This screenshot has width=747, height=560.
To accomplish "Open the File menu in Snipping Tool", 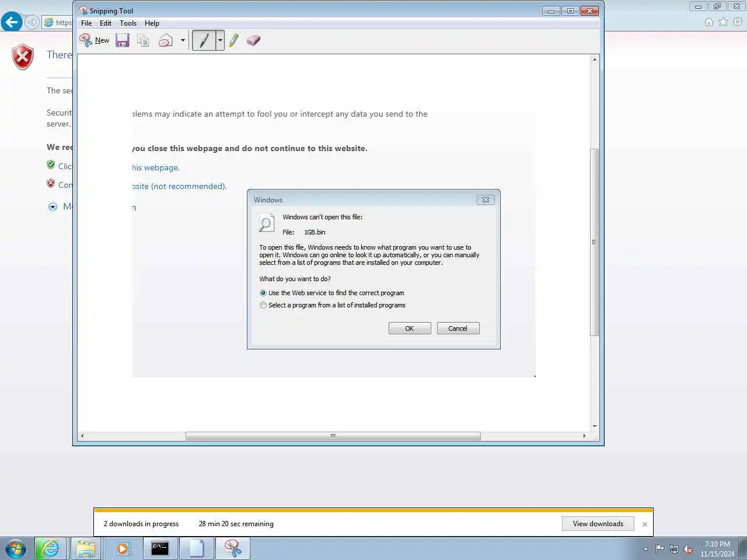I will point(86,23).
